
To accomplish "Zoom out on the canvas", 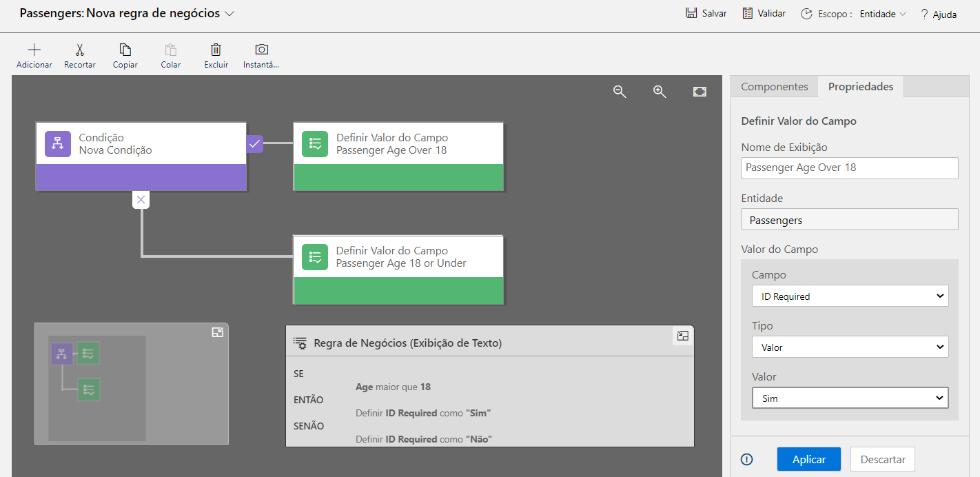I will click(620, 92).
